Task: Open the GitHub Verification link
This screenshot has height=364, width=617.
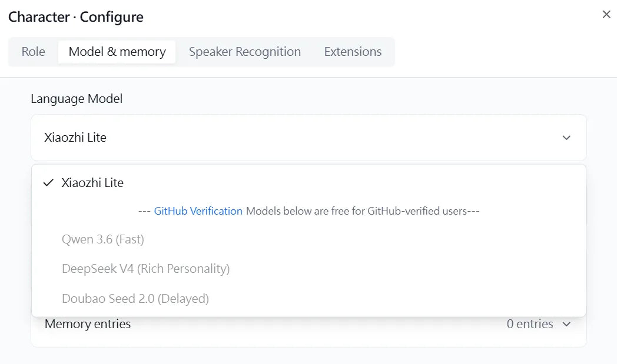Action: click(x=198, y=211)
